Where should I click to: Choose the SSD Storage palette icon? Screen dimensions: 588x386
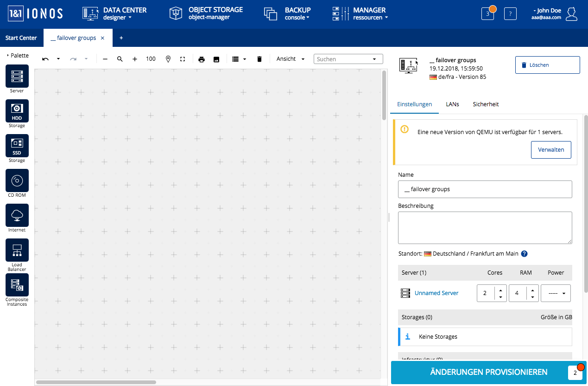coord(17,146)
